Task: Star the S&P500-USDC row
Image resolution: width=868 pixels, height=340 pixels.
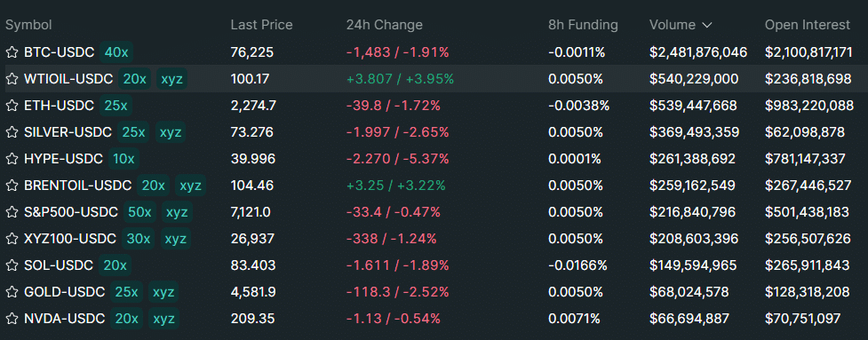Action: pos(12,212)
